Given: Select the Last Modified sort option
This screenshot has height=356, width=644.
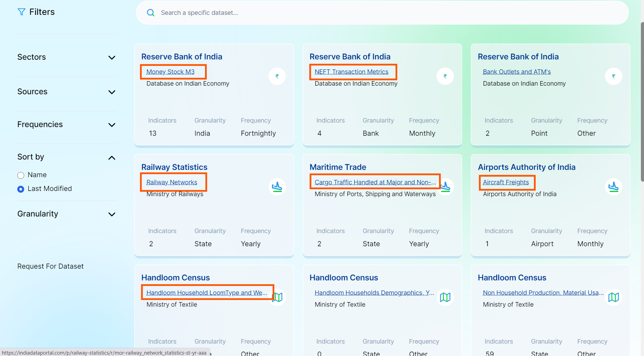Looking at the screenshot, I should point(21,189).
